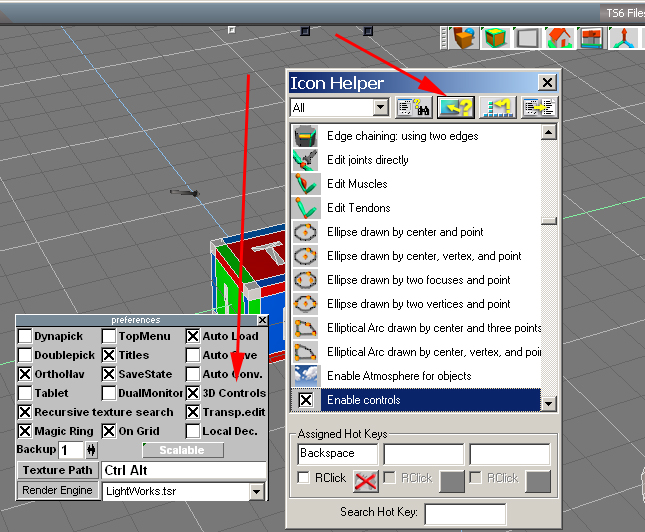Close the preferences panel
This screenshot has width=645, height=532.
[x=262, y=320]
